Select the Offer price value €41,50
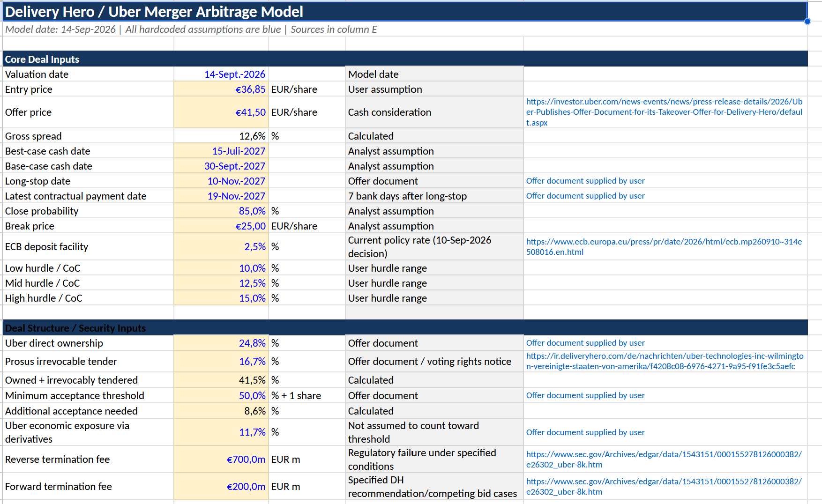The width and height of the screenshot is (822, 504). coord(221,112)
